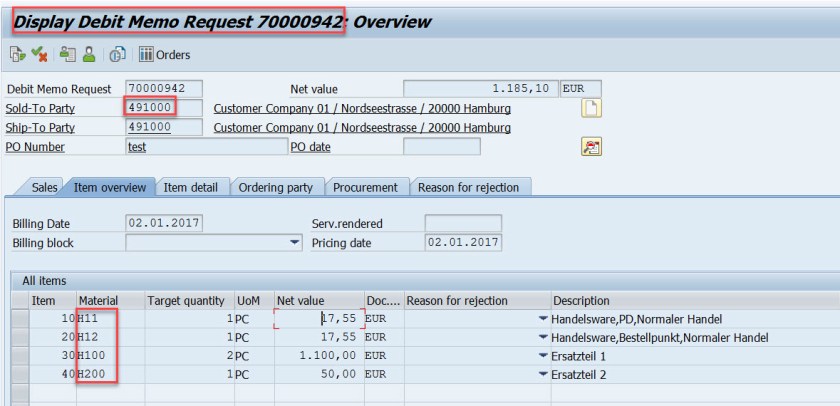Open the Procurement tab
This screenshot has height=406, width=840.
coord(365,187)
